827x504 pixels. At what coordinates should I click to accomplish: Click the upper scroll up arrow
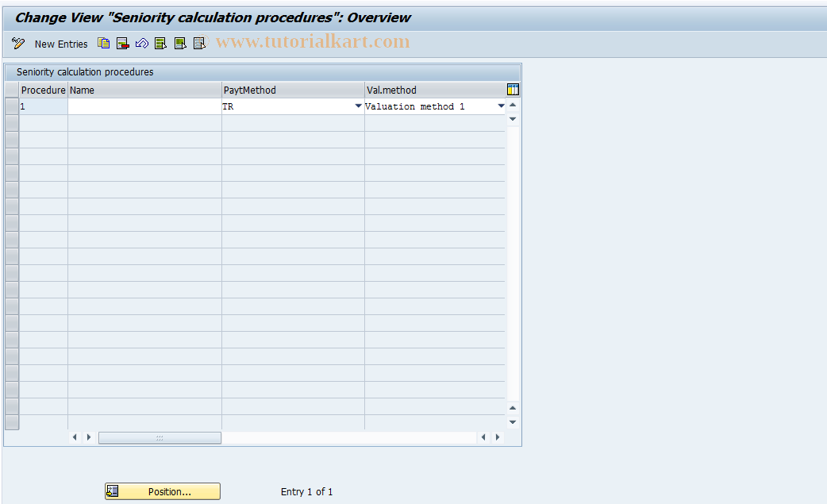pos(513,105)
